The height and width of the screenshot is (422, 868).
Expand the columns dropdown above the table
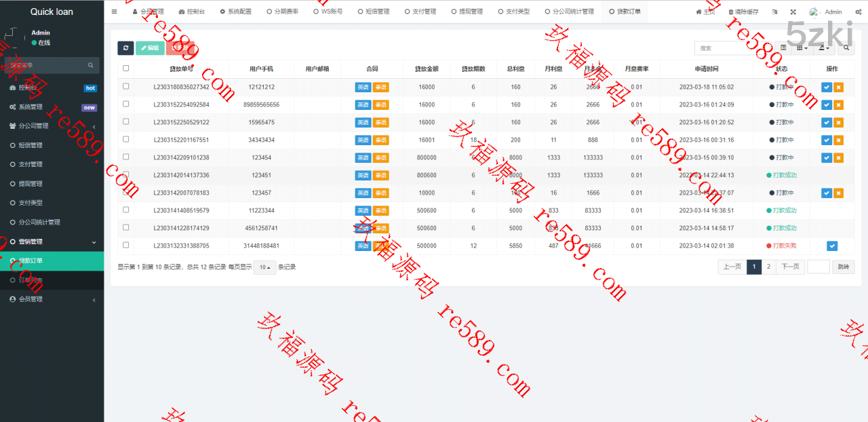pyautogui.click(x=802, y=47)
